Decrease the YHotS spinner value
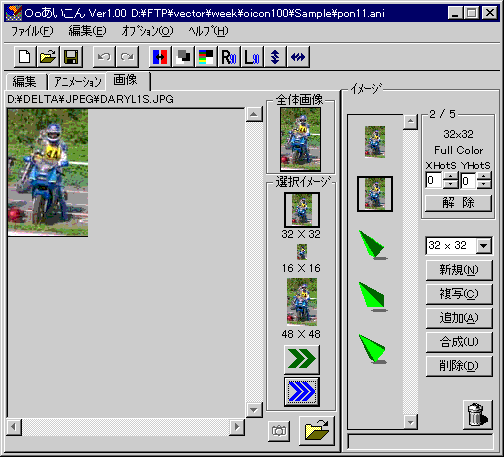 [484, 184]
